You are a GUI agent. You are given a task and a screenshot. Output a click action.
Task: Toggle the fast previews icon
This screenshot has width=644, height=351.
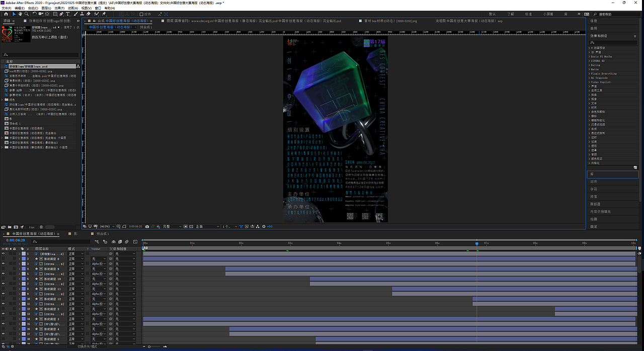pos(247,227)
